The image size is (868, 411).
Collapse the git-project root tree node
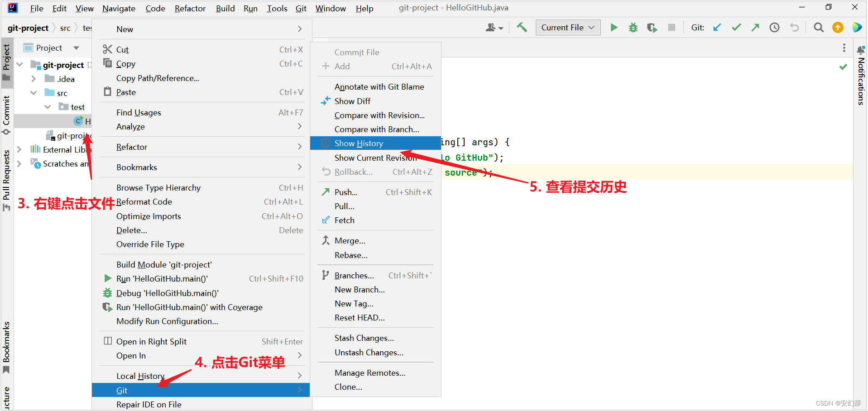(x=19, y=65)
